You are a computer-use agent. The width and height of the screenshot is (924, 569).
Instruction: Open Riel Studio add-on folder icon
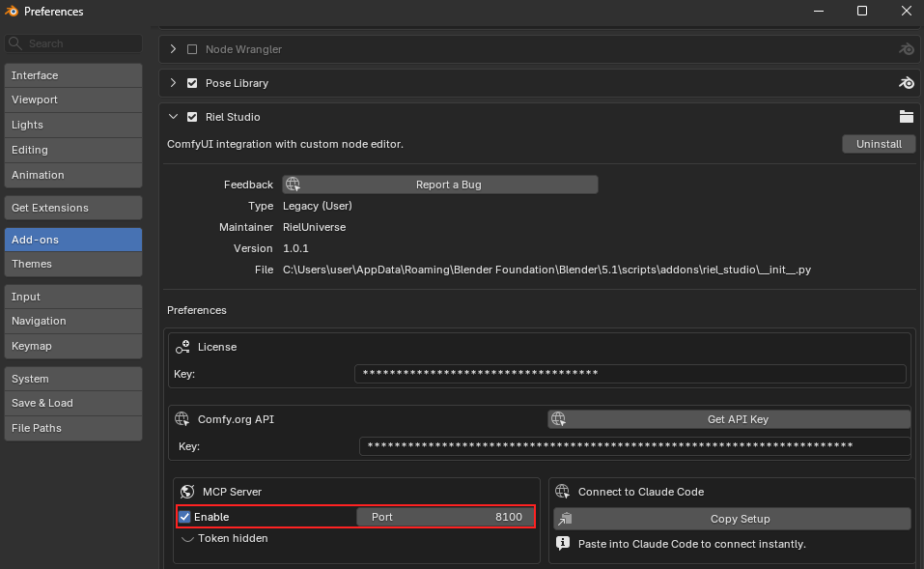click(907, 117)
